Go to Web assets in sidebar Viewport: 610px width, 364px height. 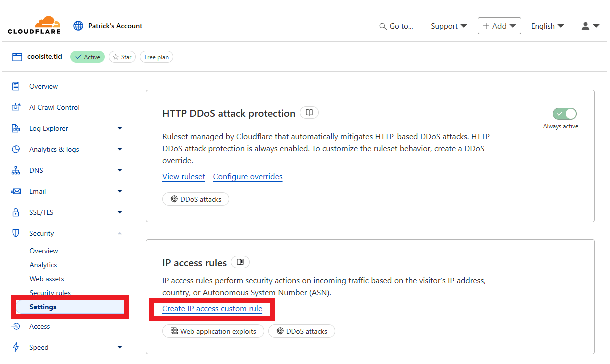click(47, 279)
